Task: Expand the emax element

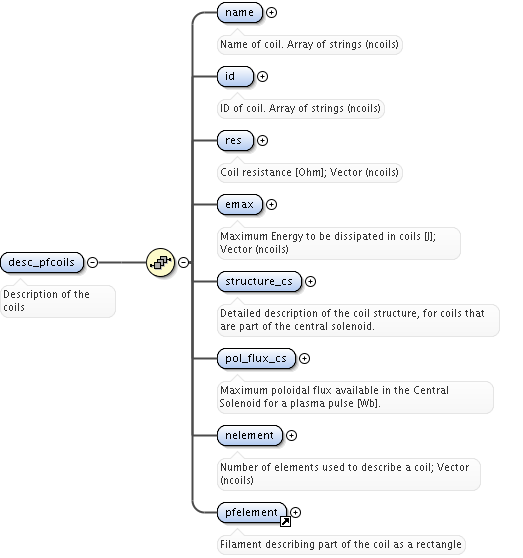Action: 271,205
